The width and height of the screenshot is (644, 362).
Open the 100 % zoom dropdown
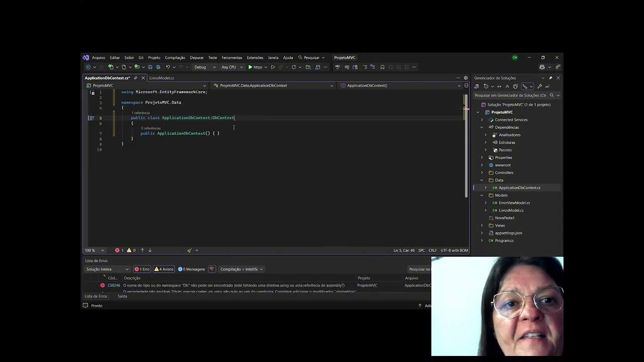click(x=95, y=250)
